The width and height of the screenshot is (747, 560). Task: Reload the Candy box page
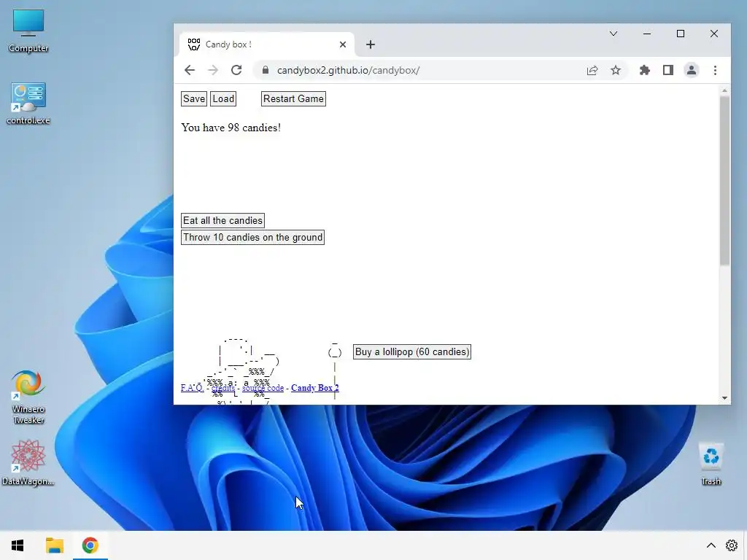tap(236, 71)
